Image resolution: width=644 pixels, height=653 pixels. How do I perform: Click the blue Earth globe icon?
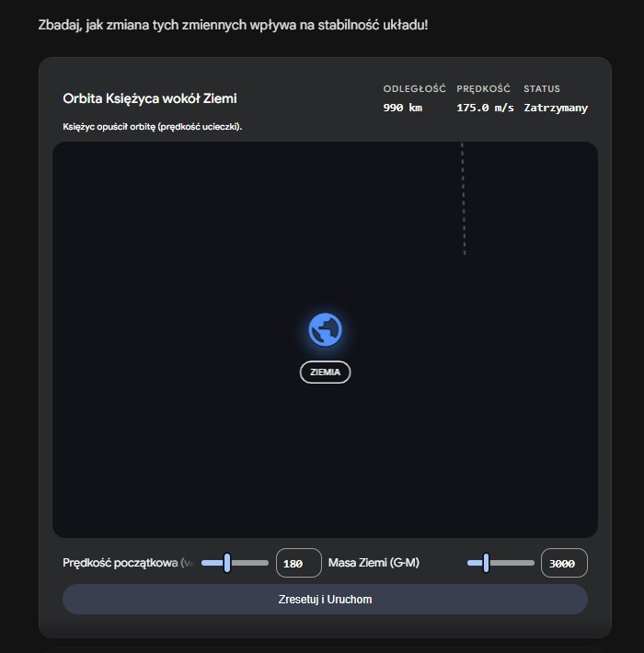(x=325, y=329)
